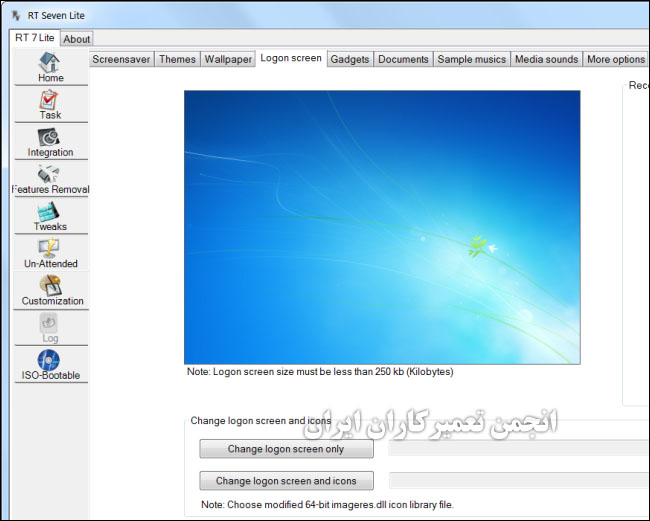This screenshot has height=521, width=650.
Task: Open the Features Removal icon
Action: coord(49,174)
